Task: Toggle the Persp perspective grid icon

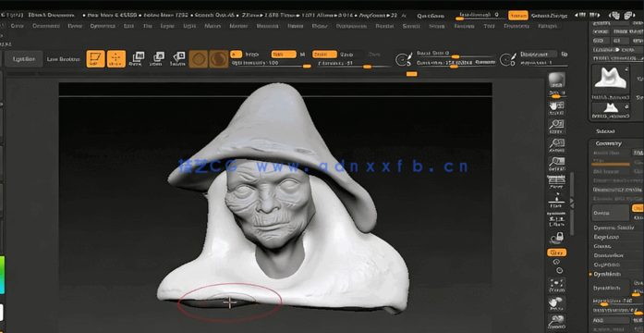Action: [x=556, y=181]
